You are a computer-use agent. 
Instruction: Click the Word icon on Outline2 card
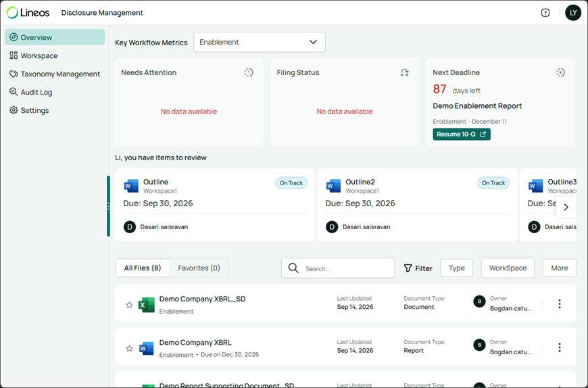tap(333, 186)
